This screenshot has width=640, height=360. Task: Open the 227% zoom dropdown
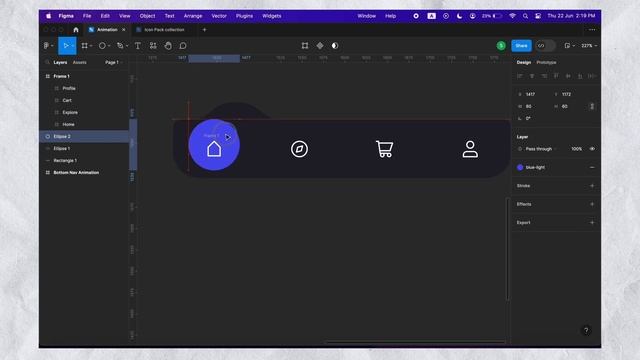pyautogui.click(x=589, y=46)
